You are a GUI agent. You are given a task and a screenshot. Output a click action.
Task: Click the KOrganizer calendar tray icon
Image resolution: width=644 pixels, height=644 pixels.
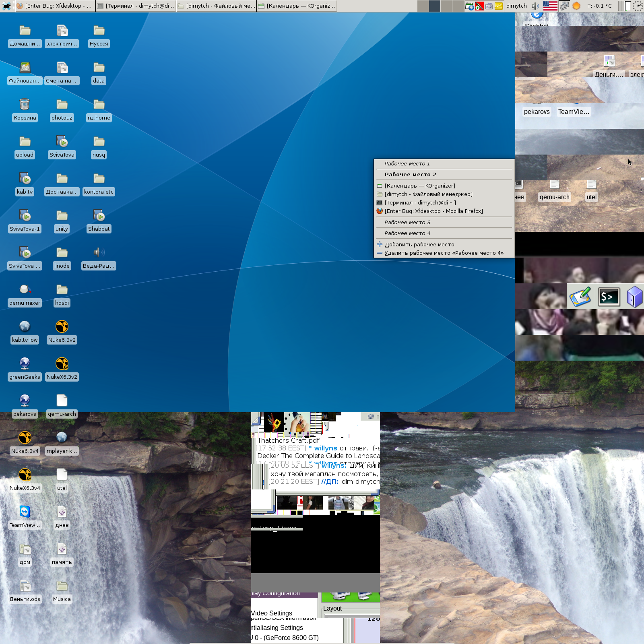click(469, 6)
